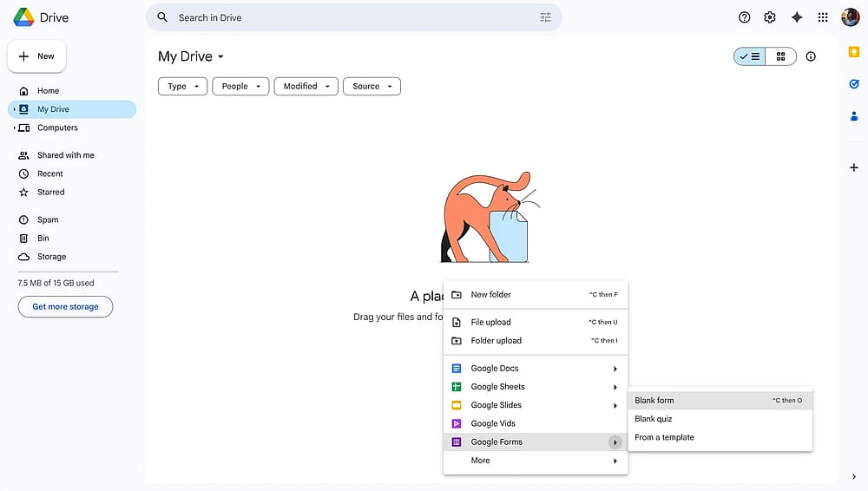Click the Google Forms icon in menu

point(457,442)
